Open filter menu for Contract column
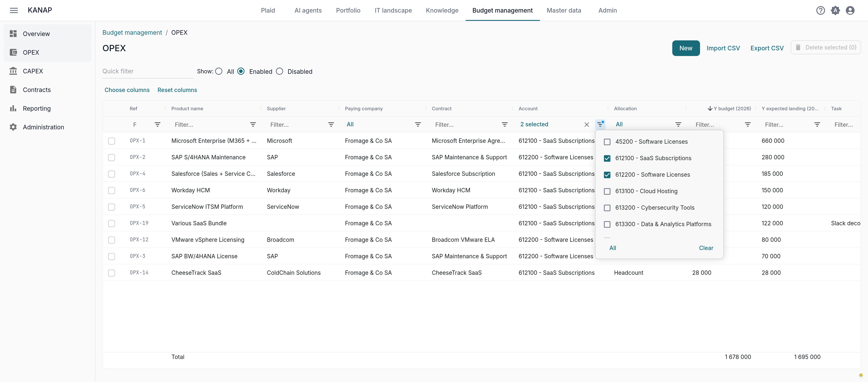Viewport: 868px width, 382px height. [x=505, y=124]
